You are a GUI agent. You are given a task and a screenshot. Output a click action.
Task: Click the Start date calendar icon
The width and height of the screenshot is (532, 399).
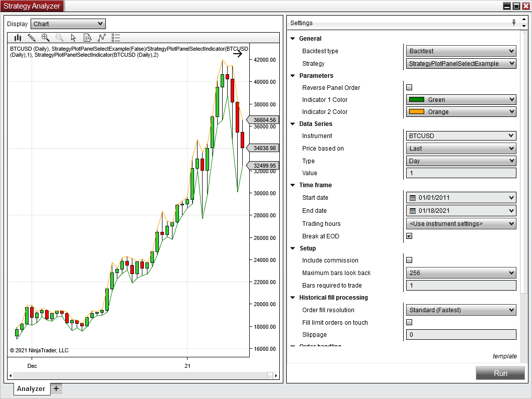point(413,198)
